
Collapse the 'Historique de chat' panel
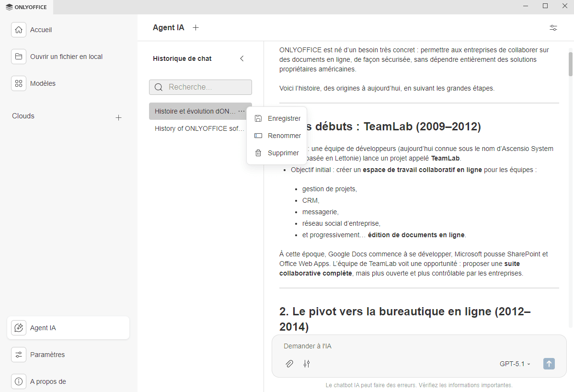(x=242, y=58)
